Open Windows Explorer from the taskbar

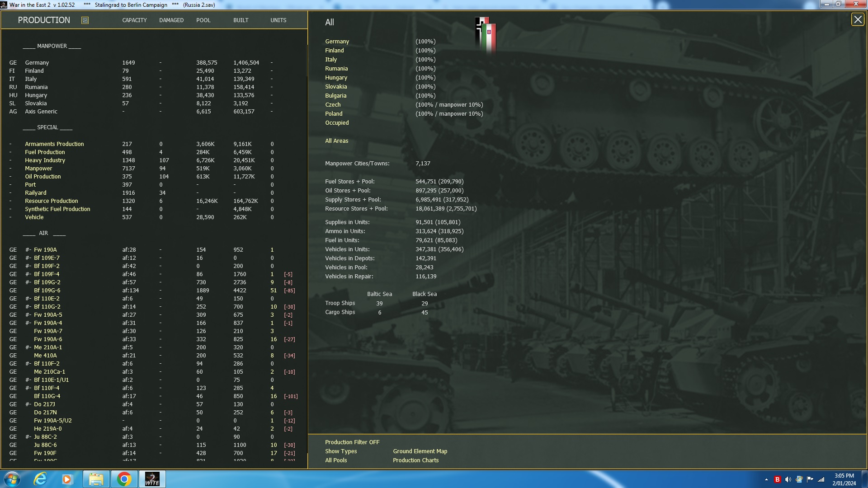pos(96,479)
